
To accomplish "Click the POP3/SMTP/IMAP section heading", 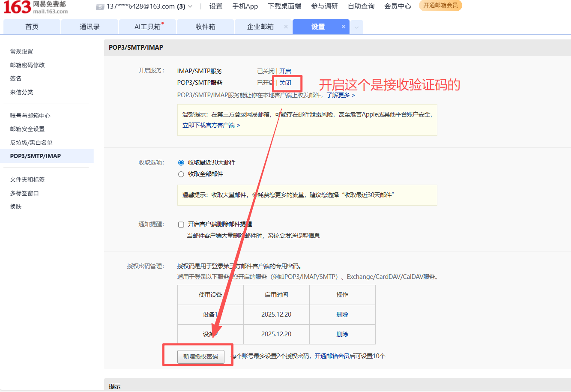I will (x=136, y=48).
